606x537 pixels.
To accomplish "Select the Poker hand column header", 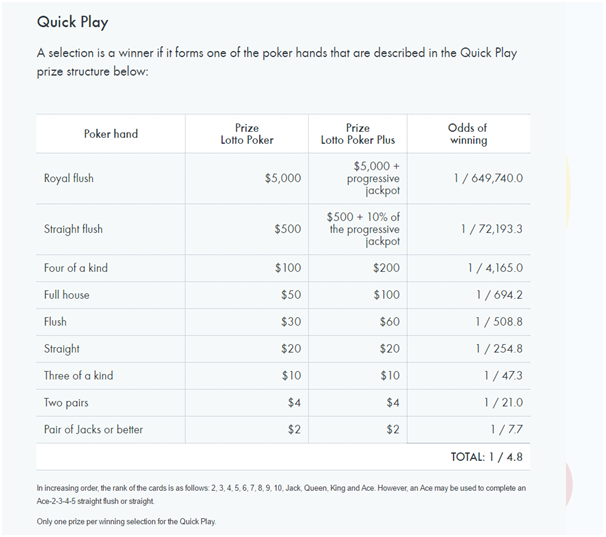I will 110,134.
